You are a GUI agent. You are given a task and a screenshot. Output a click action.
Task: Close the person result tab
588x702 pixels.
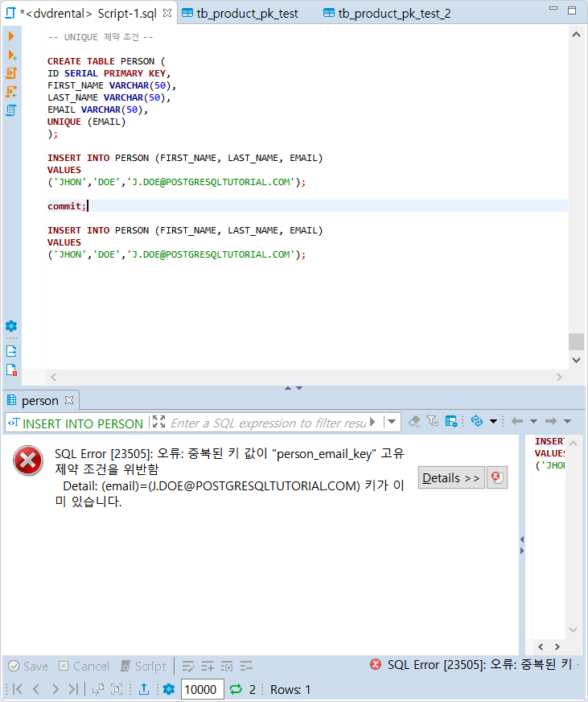coord(68,400)
